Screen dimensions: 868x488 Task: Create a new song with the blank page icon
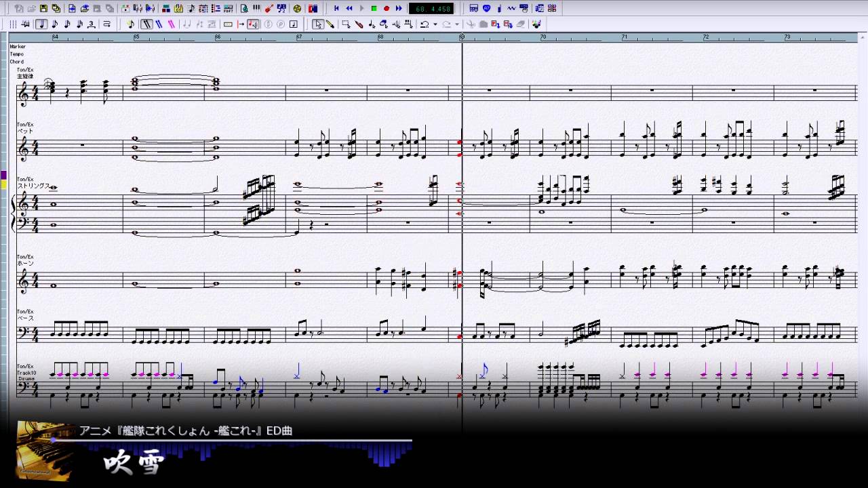tap(19, 9)
